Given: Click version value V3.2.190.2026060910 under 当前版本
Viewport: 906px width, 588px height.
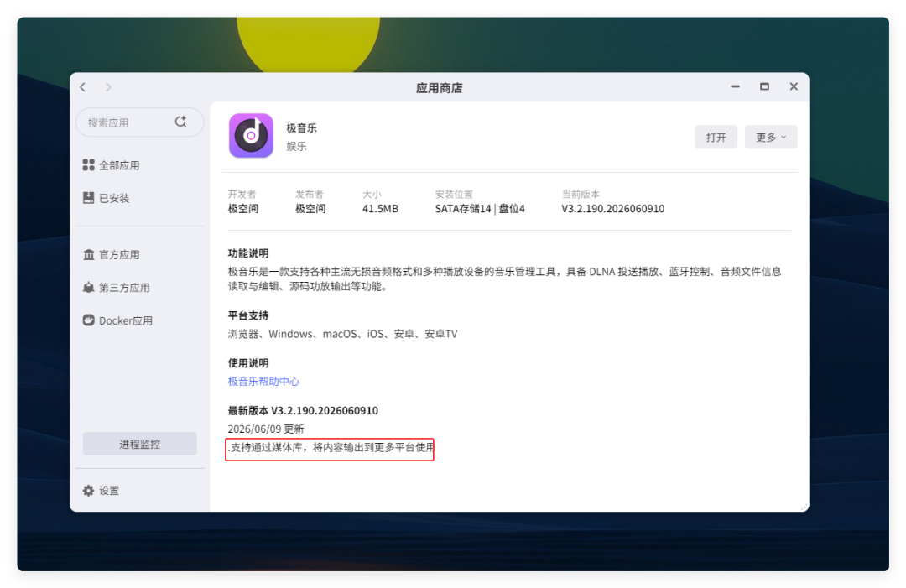Looking at the screenshot, I should coord(613,209).
